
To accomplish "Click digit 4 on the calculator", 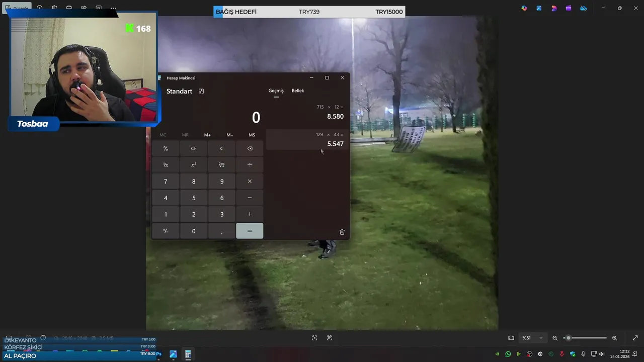I will point(166,198).
